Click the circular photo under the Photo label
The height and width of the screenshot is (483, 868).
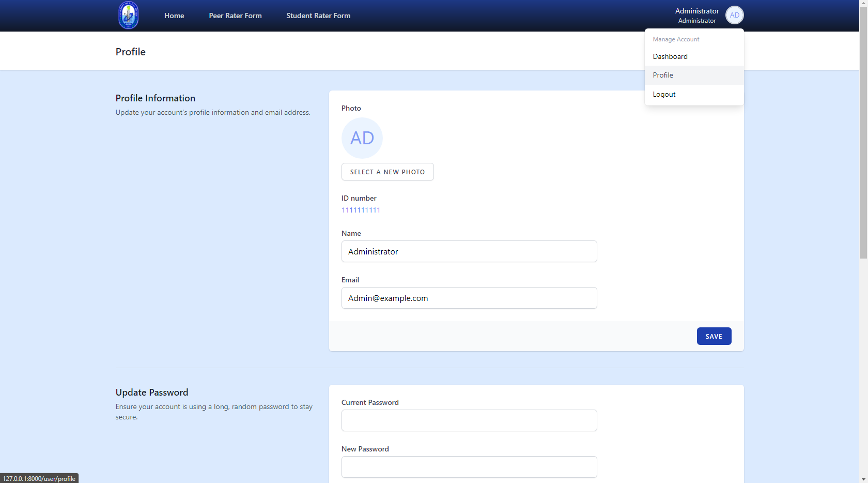(x=362, y=138)
